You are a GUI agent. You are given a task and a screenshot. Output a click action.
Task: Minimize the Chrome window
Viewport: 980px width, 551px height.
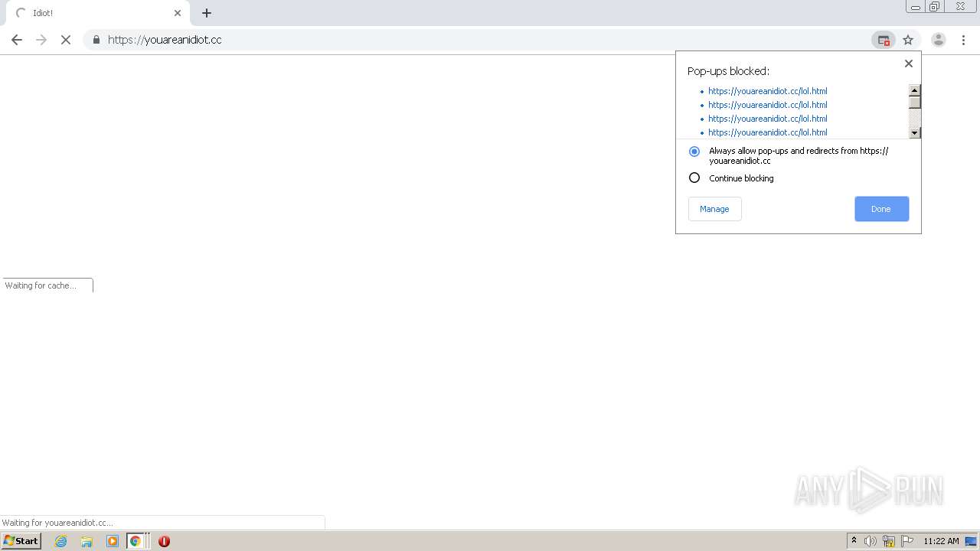click(x=916, y=7)
